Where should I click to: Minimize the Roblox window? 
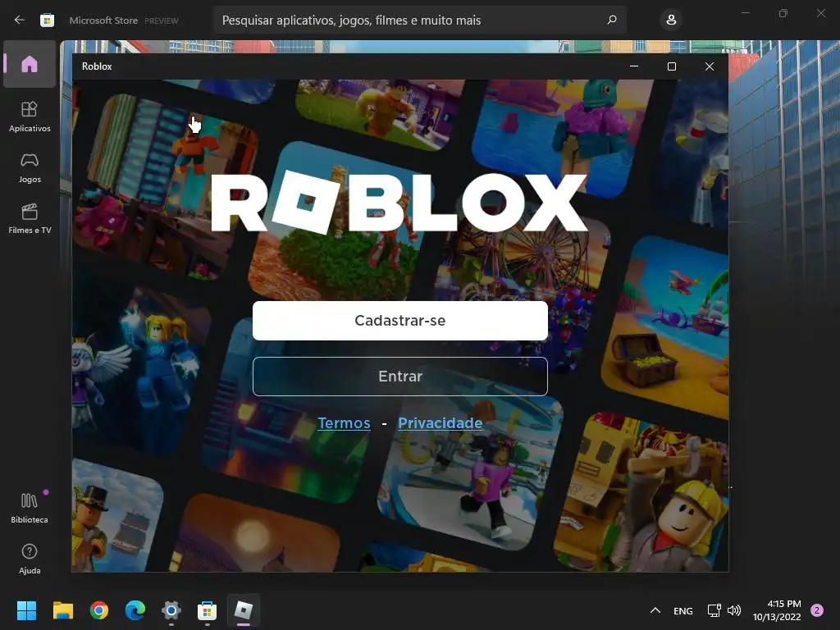point(634,66)
